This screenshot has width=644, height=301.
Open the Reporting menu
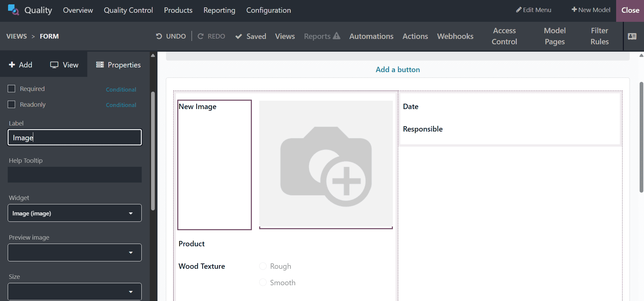[x=219, y=10]
